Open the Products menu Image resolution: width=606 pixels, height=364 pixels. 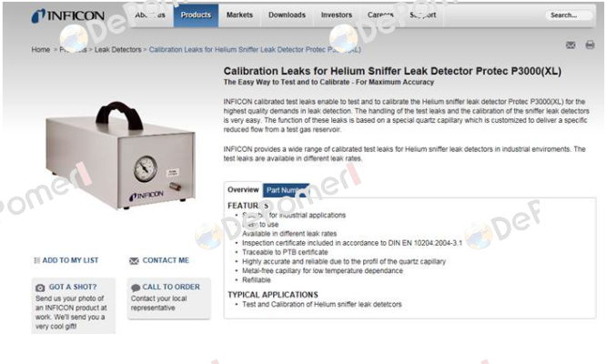[x=196, y=15]
